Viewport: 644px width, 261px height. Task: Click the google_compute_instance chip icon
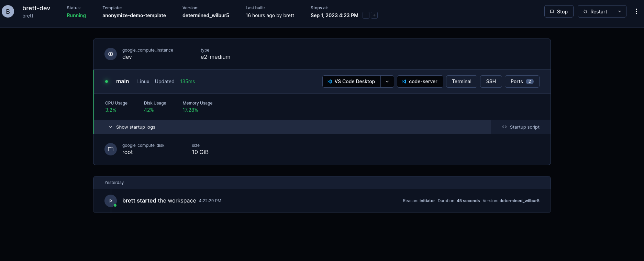(111, 54)
